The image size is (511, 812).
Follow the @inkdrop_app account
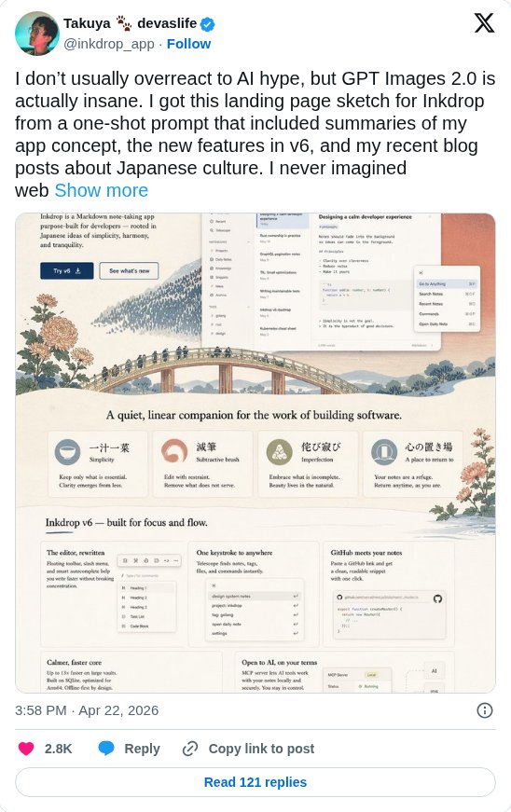tap(188, 44)
